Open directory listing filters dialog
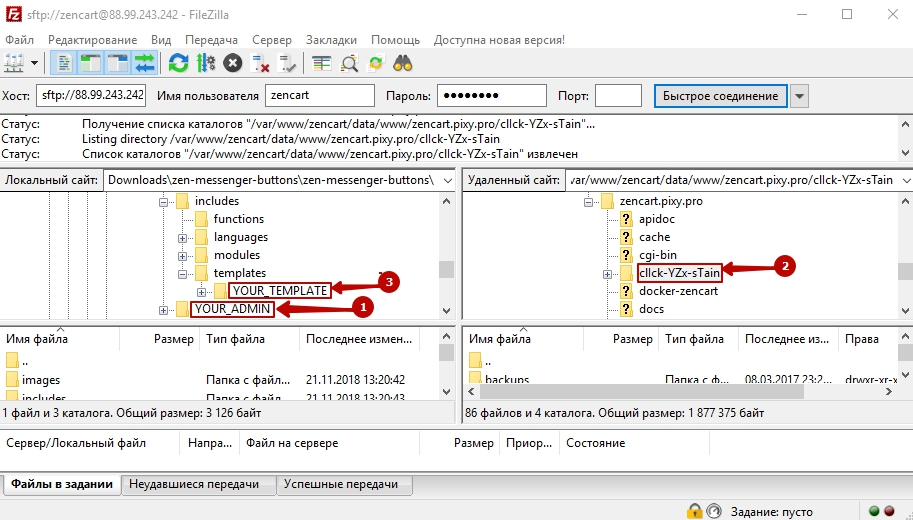Screen dimensions: 913x520 tap(321, 63)
